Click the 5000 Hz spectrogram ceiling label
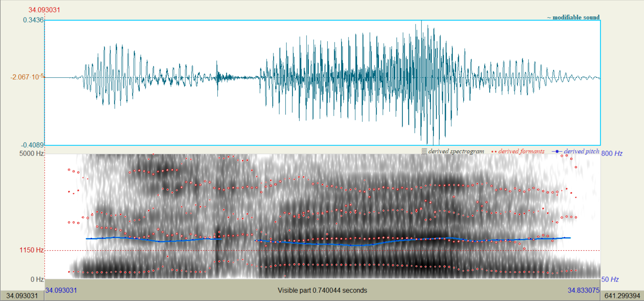 32,154
